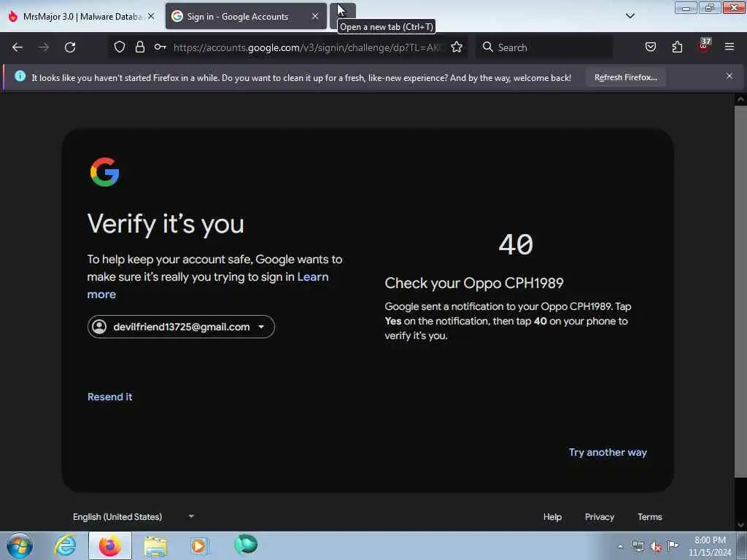Open a new tab with plus button
The width and height of the screenshot is (747, 560).
343,16
